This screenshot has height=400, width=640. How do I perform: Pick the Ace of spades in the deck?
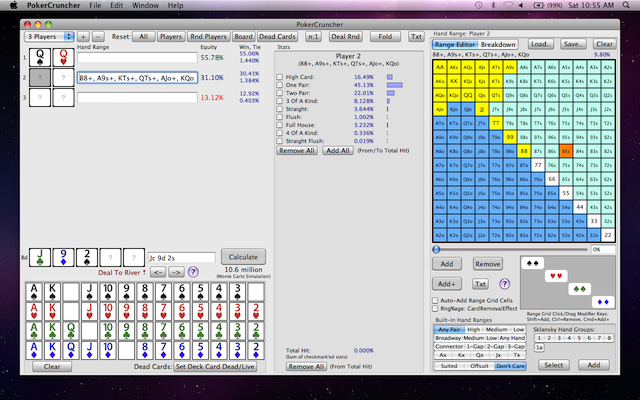(x=34, y=292)
